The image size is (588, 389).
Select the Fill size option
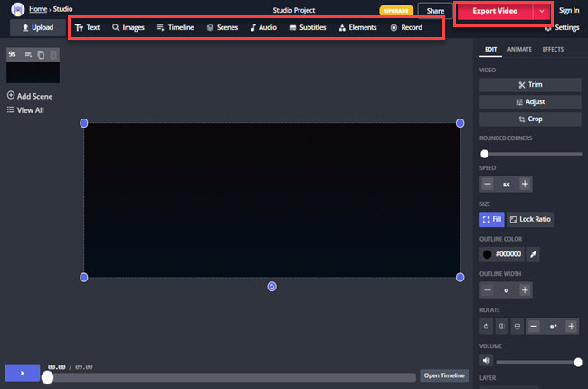pos(491,220)
